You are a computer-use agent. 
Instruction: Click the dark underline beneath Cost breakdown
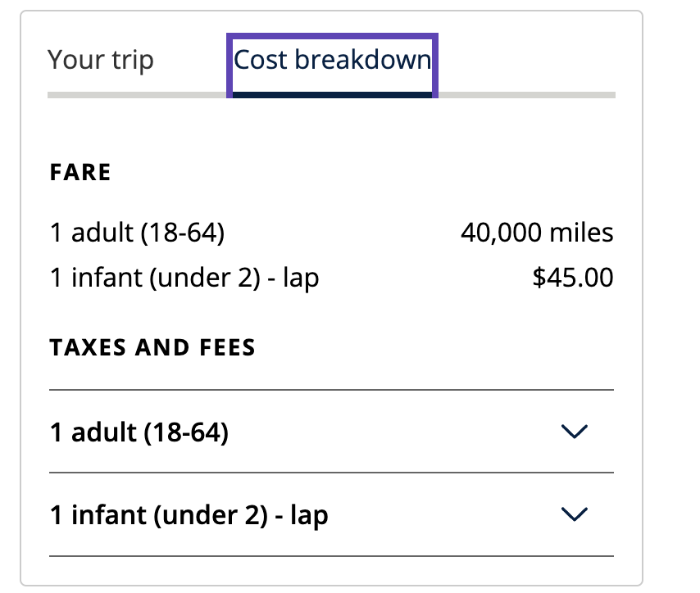[332, 95]
